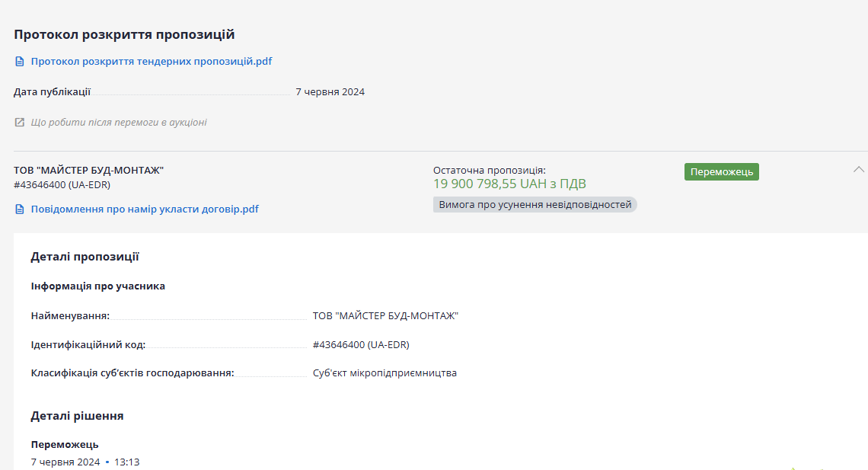Click the "Деталі пропозиції" heading
The width and height of the screenshot is (868, 470).
coord(85,257)
